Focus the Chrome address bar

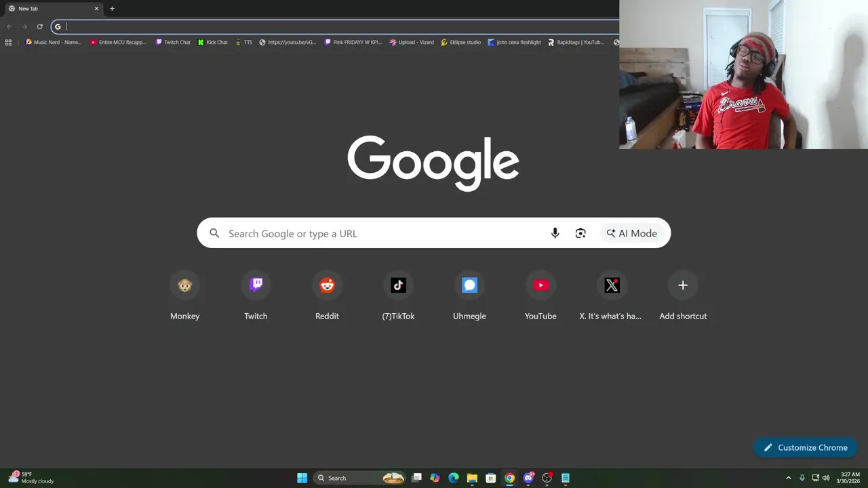point(336,26)
